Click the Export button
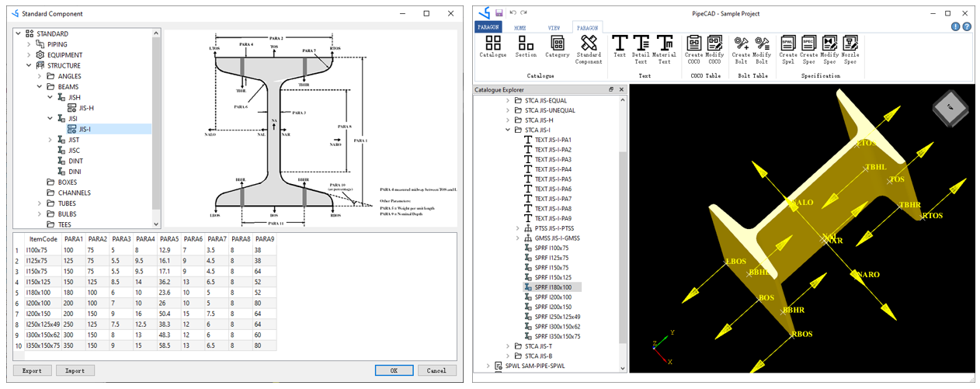Screen dimensions: 980x389 pos(33,370)
